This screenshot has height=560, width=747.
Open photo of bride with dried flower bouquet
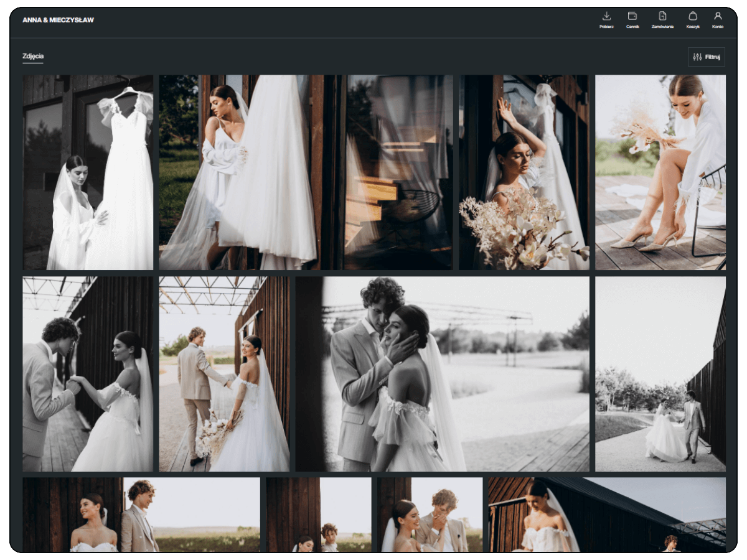pyautogui.click(x=524, y=172)
